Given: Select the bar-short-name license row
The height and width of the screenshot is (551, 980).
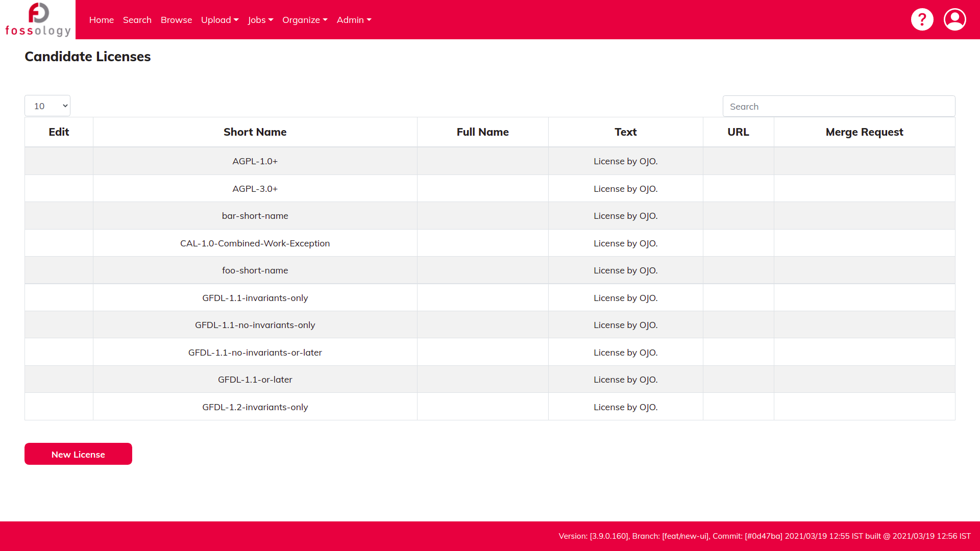Looking at the screenshot, I should click(x=490, y=216).
